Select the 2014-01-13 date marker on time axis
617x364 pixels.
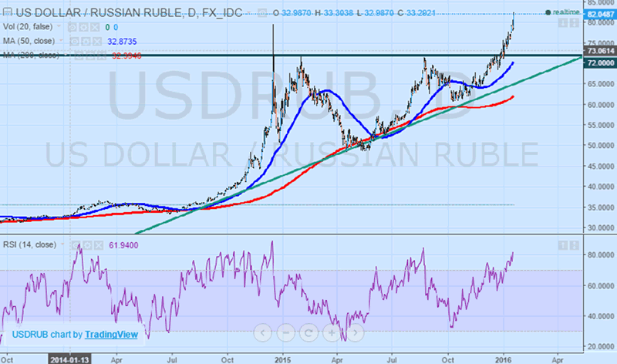point(69,360)
